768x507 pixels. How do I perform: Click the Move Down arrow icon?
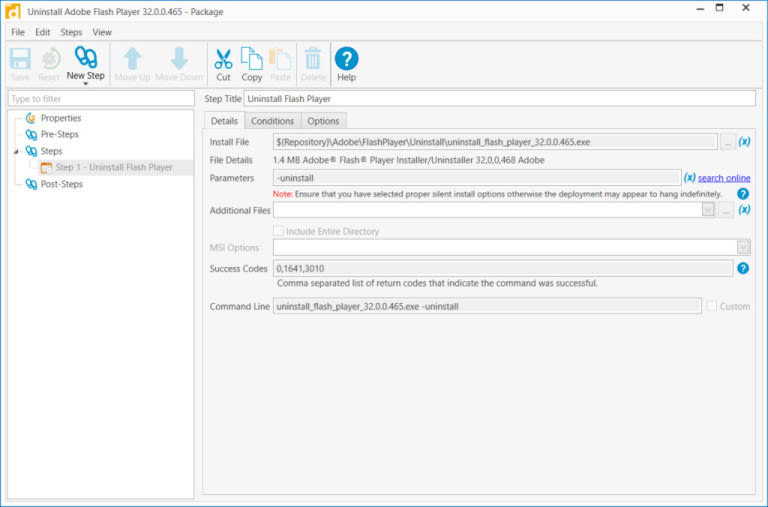pyautogui.click(x=179, y=59)
